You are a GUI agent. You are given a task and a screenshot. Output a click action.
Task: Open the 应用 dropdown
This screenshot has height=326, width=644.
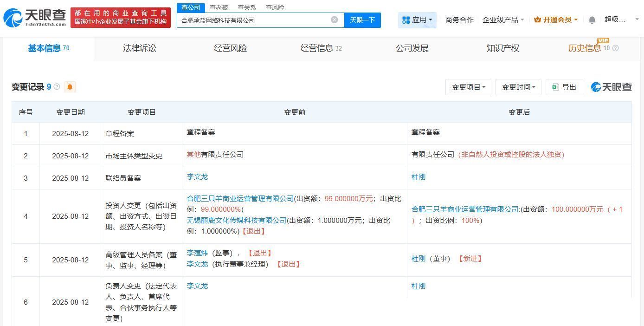[417, 20]
